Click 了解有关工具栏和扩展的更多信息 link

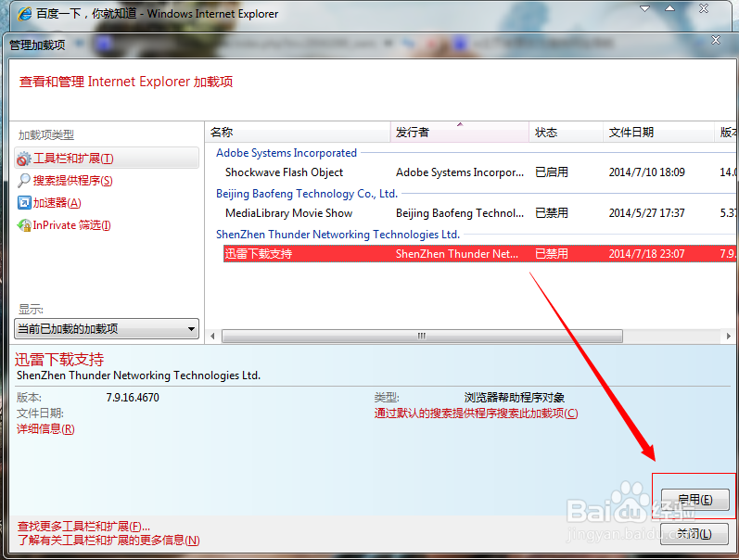click(108, 541)
